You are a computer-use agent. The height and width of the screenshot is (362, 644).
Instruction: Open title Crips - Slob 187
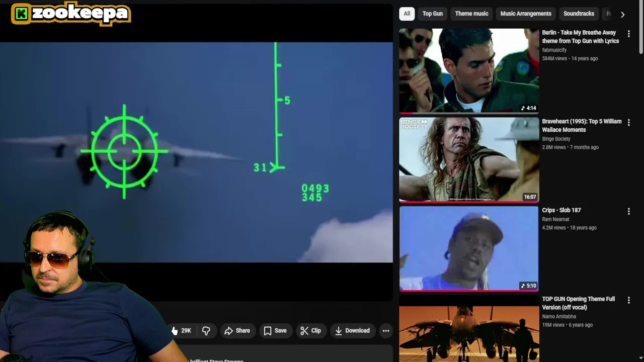[561, 210]
